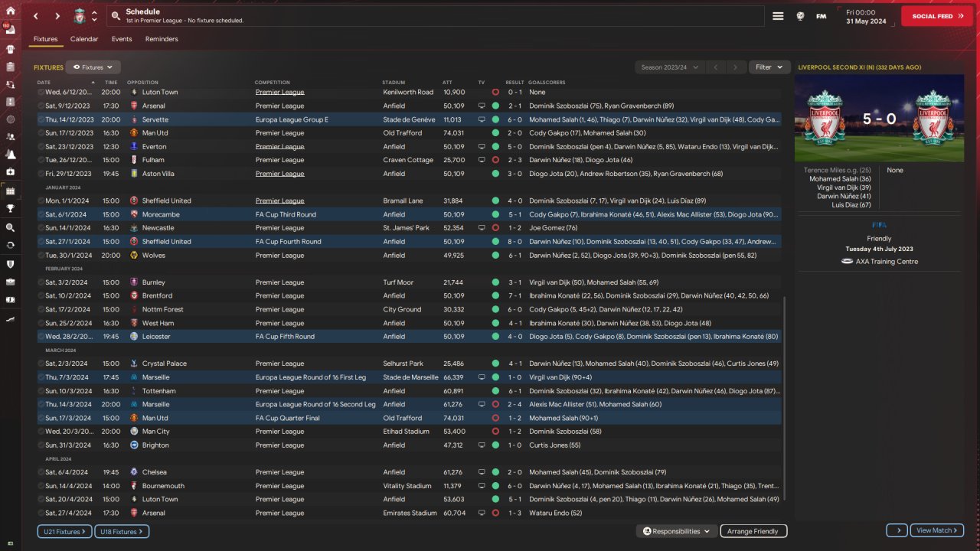This screenshot has width=980, height=551.
Task: Open the Medical Centre icon in sidebar
Action: [11, 172]
